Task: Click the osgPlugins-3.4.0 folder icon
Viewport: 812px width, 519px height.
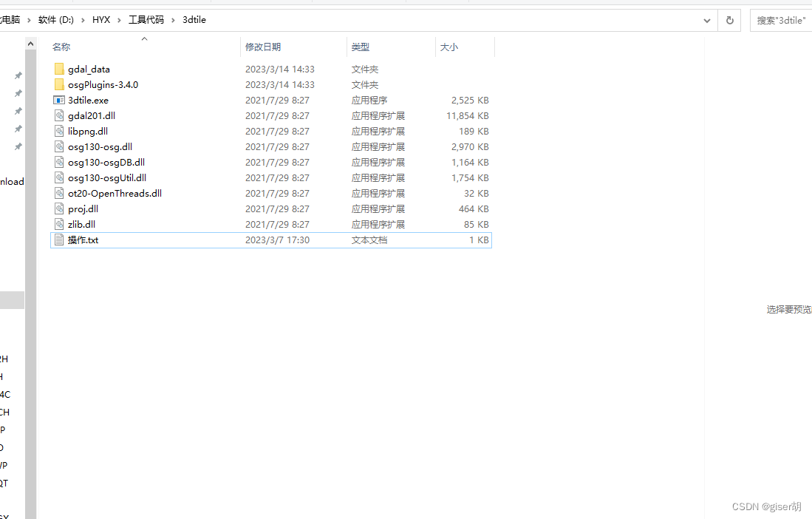Action: click(59, 84)
